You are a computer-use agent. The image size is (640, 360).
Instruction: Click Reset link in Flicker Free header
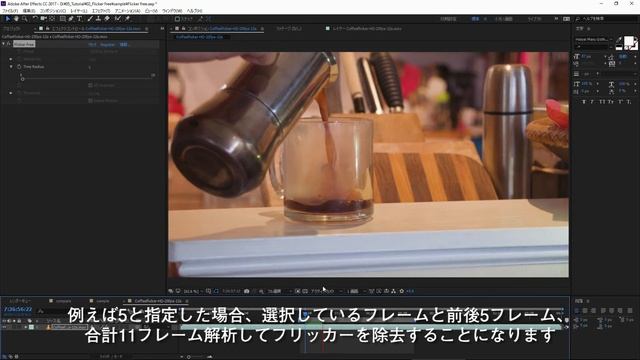click(92, 44)
